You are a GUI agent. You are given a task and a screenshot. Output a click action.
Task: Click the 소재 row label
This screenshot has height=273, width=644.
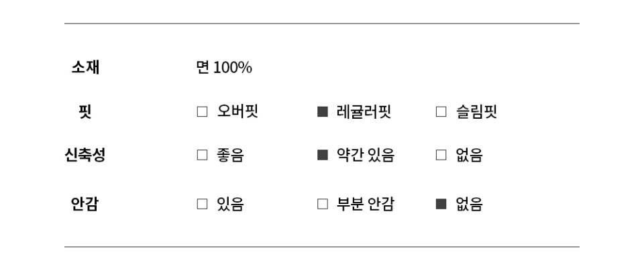click(85, 68)
